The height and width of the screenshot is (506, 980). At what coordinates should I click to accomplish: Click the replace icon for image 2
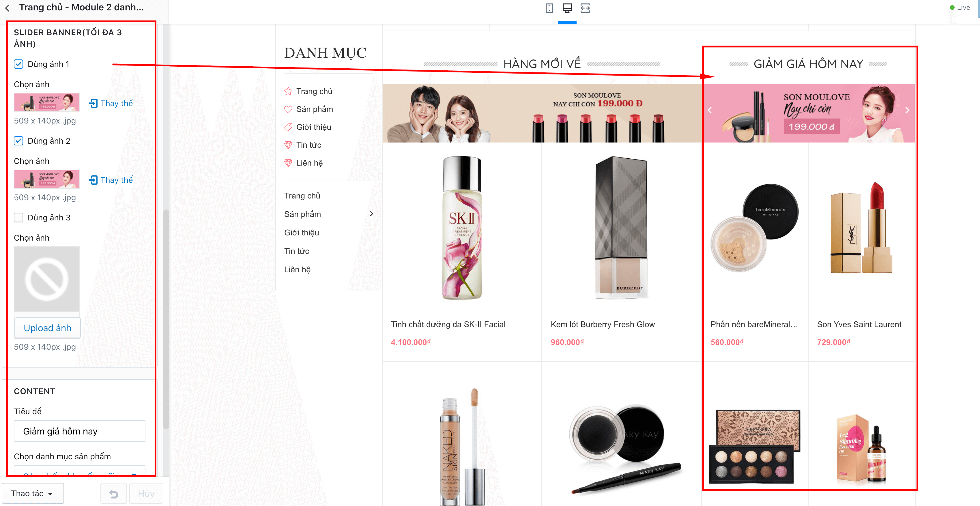(93, 180)
